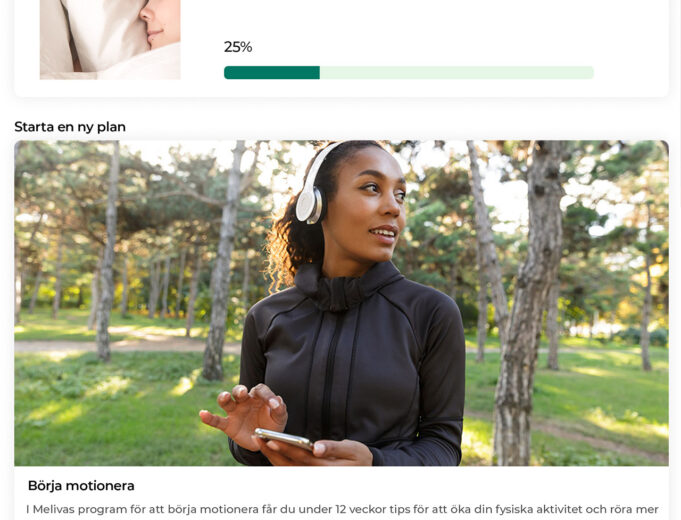Select the 'Börja motionera' title
681x520 pixels.
tap(81, 486)
